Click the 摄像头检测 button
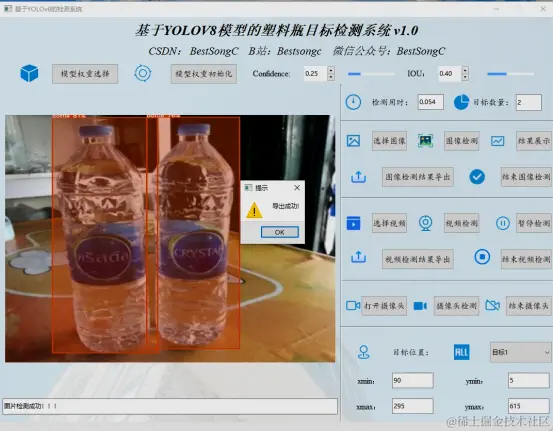The height and width of the screenshot is (432, 554). coord(457,306)
